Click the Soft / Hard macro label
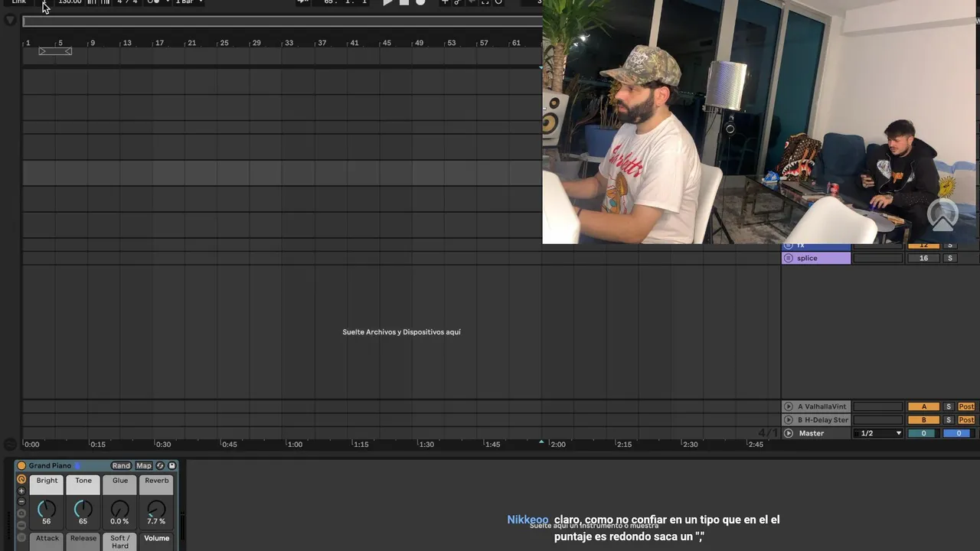 pos(120,541)
